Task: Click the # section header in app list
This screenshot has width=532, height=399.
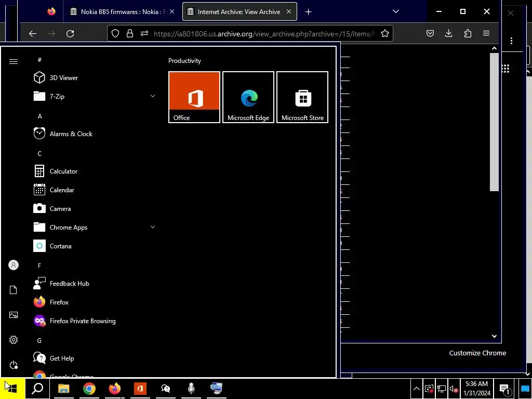Action: (x=39, y=60)
